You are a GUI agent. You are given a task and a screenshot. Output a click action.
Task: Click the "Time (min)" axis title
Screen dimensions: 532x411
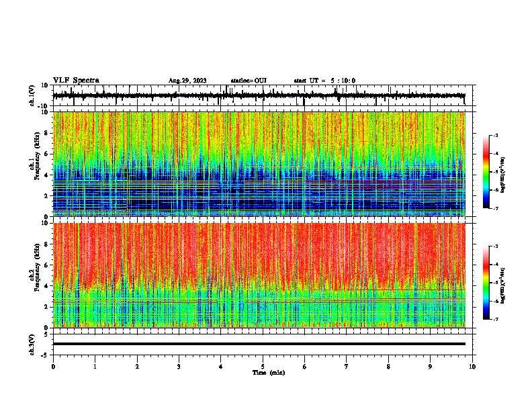point(269,373)
